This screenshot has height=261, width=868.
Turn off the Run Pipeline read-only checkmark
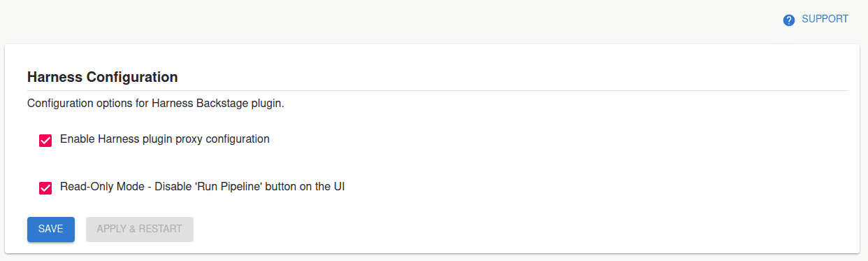(45, 188)
